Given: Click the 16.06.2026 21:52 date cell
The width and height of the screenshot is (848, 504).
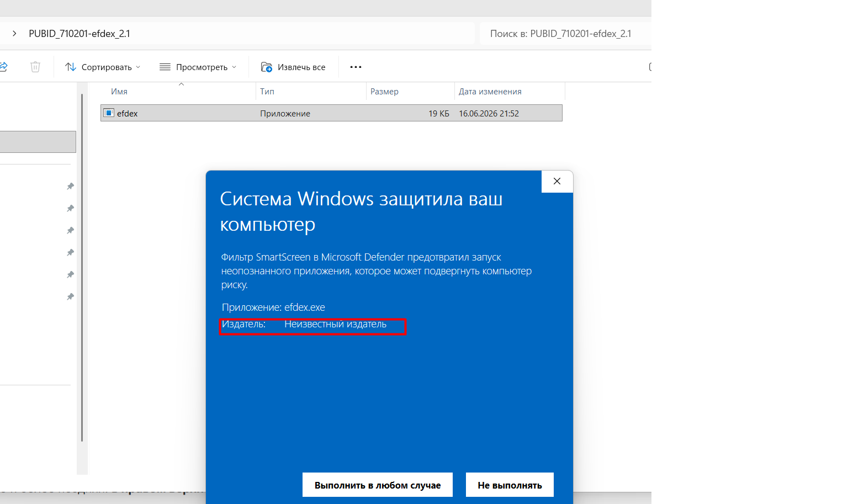Looking at the screenshot, I should (489, 114).
